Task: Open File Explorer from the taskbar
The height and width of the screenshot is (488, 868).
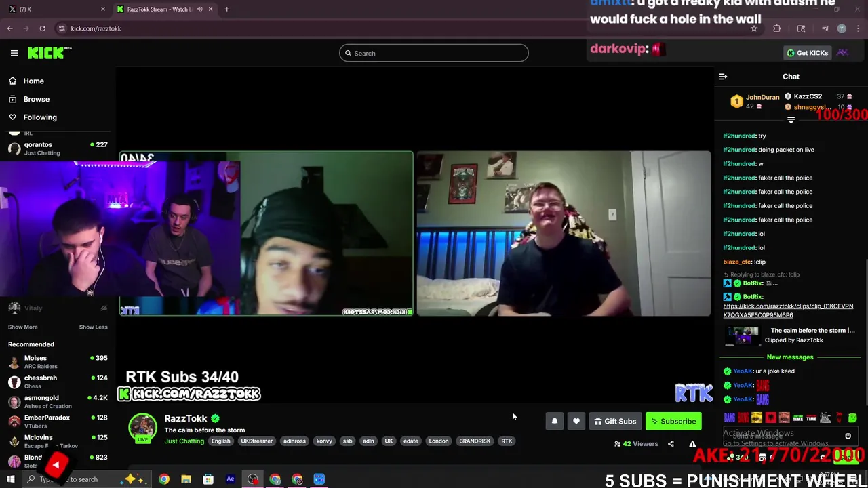Action: coord(186,479)
